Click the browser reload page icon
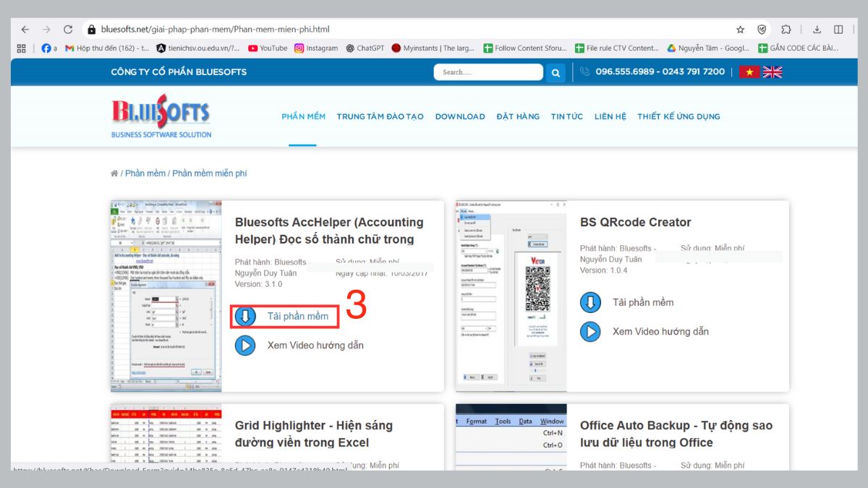This screenshot has width=868, height=488. (68, 30)
